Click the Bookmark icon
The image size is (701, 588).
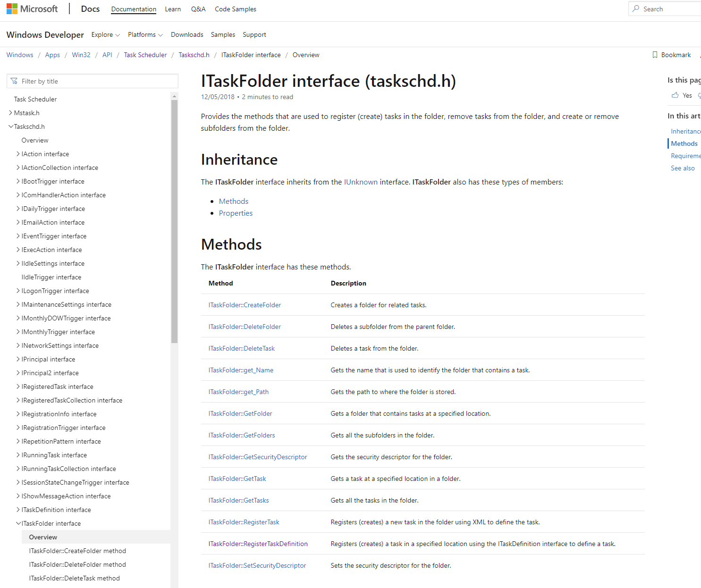coord(655,55)
